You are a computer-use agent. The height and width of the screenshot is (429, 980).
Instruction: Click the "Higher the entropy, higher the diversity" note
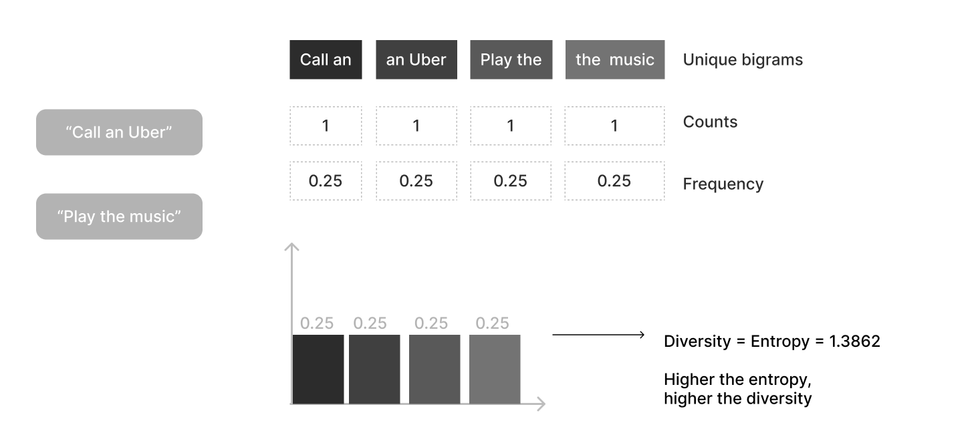737,390
